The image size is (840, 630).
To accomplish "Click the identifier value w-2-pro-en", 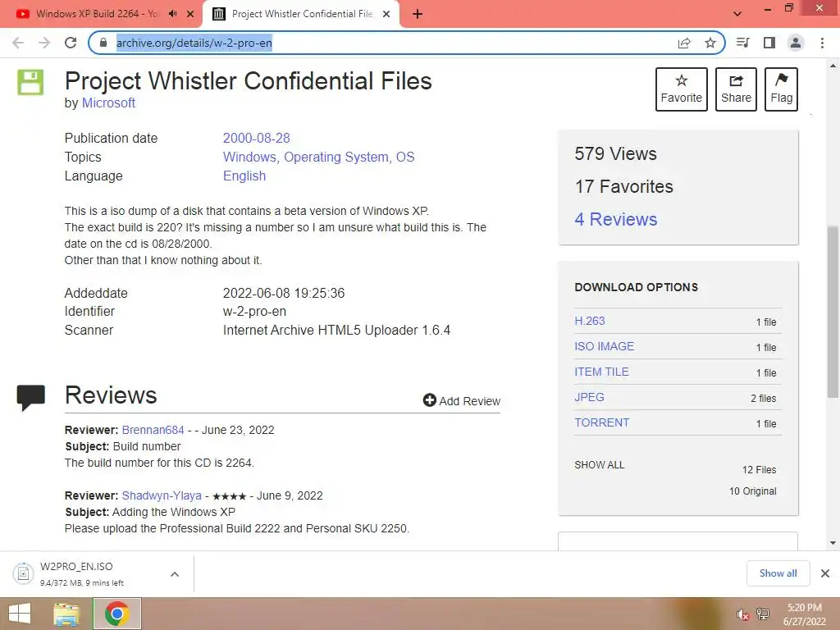I will [254, 311].
